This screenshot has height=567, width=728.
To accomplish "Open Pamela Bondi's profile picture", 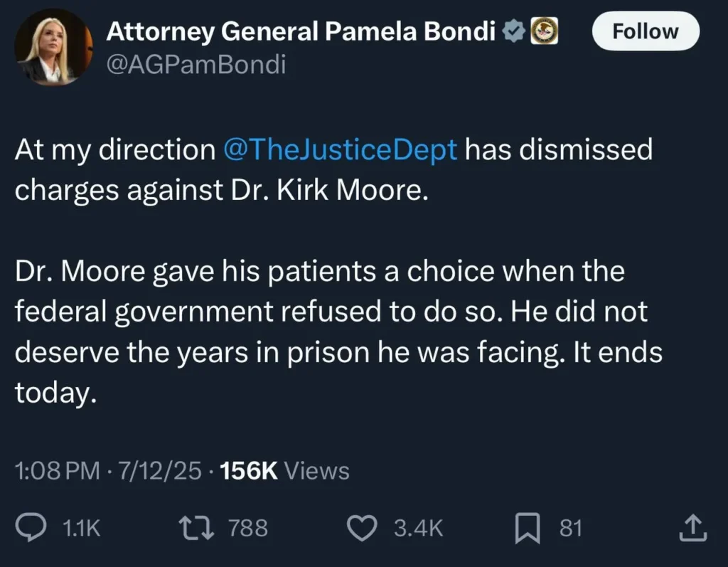I will [53, 47].
